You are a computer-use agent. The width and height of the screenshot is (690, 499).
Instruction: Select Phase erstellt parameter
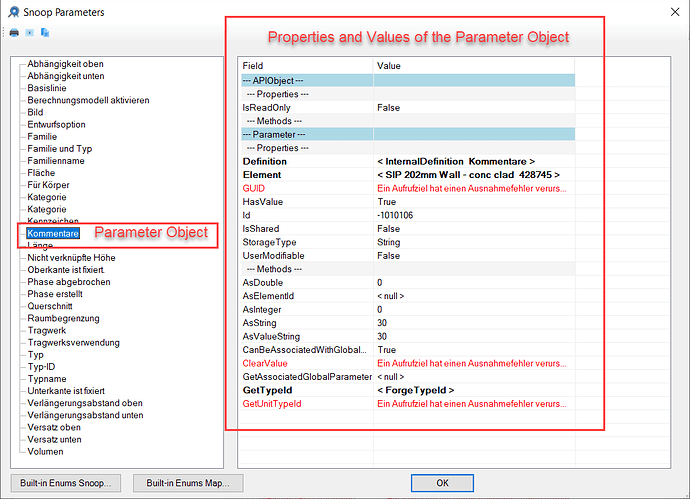[x=55, y=294]
